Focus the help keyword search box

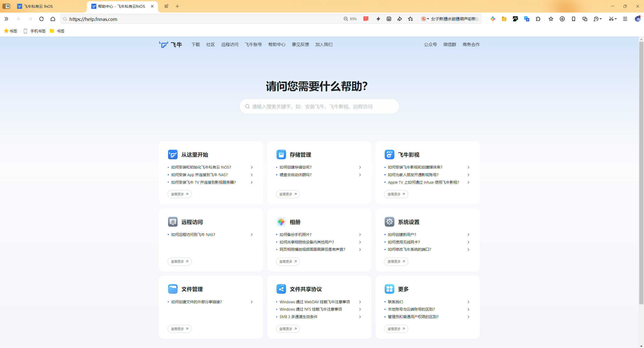tap(319, 107)
